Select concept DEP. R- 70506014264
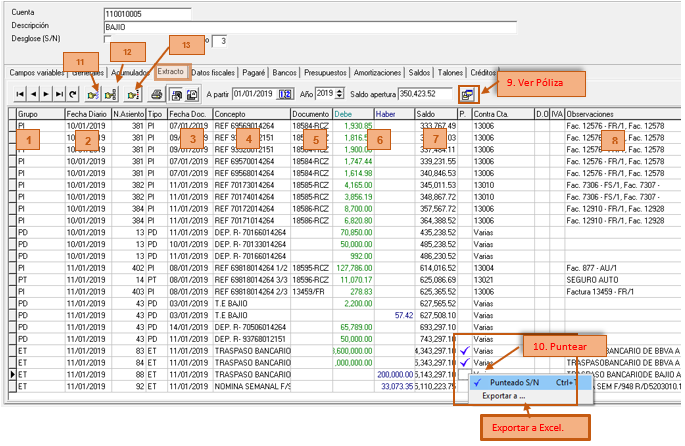The height and width of the screenshot is (446, 685). click(x=250, y=327)
